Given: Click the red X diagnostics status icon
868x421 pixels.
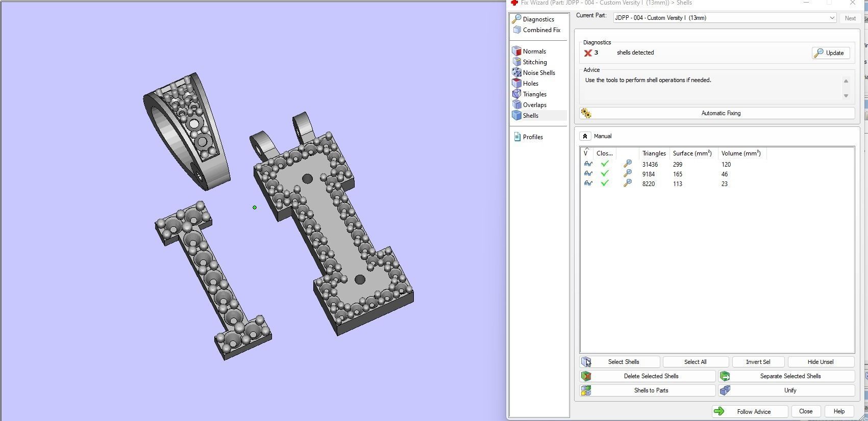Looking at the screenshot, I should coord(588,53).
